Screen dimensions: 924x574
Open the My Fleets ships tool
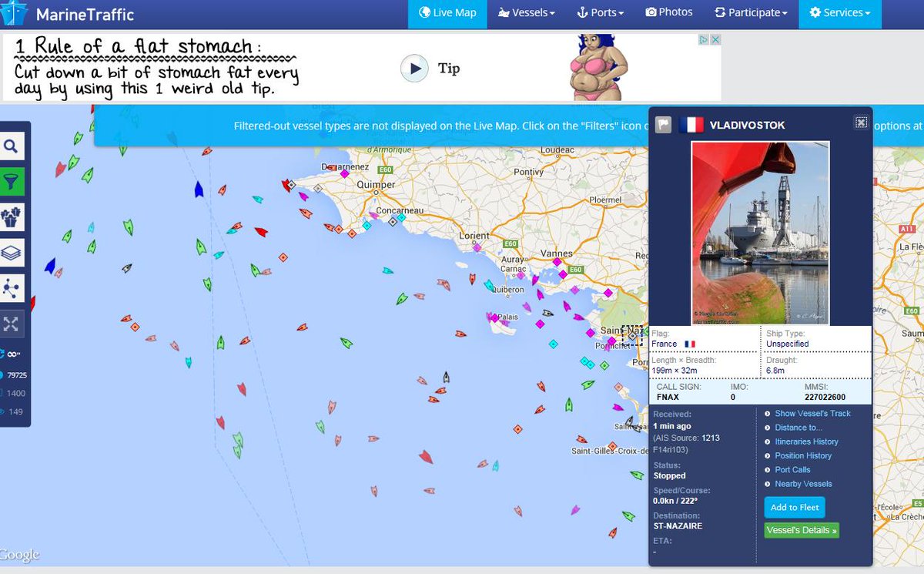(x=12, y=217)
